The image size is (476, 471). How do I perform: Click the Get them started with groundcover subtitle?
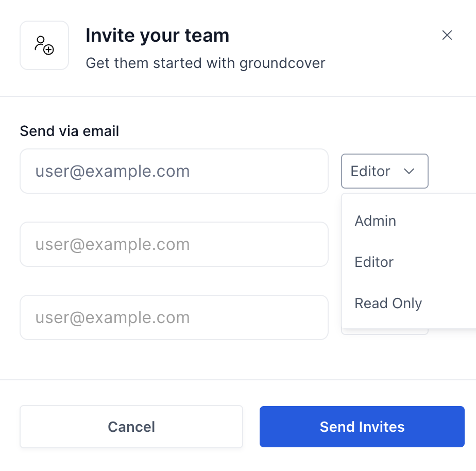click(x=205, y=63)
